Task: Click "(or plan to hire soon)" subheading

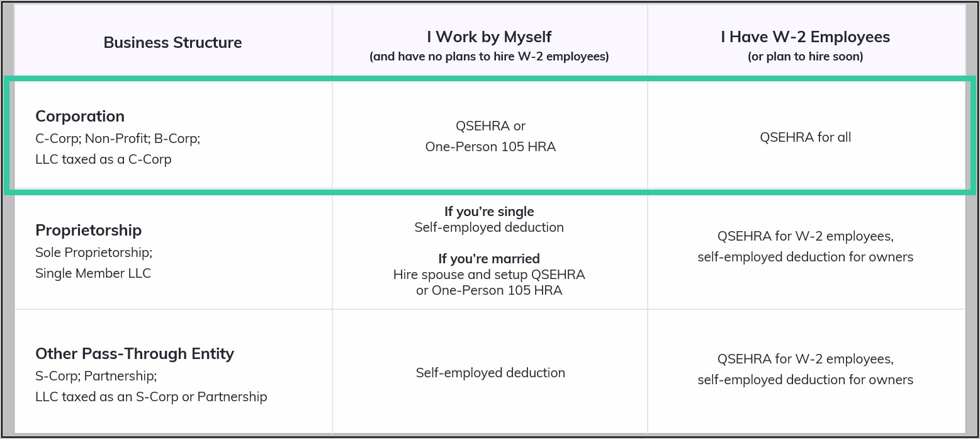Action: coord(805,57)
